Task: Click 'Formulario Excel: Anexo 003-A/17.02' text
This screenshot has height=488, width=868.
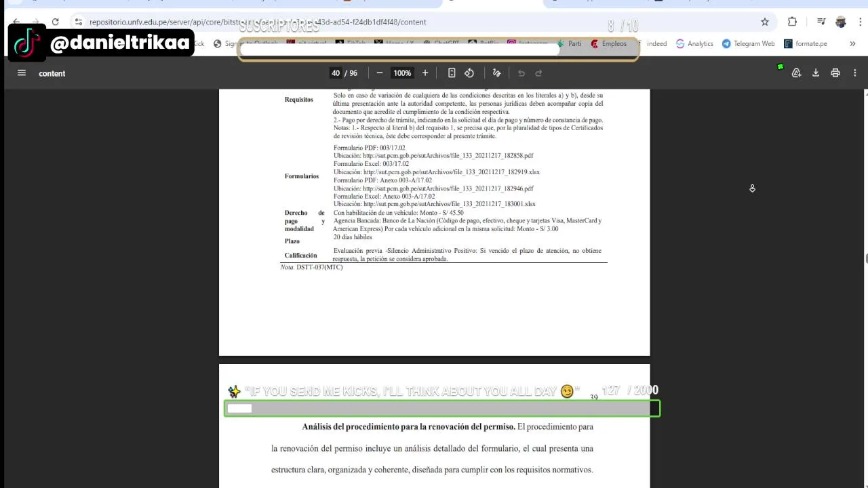Action: [x=384, y=197]
